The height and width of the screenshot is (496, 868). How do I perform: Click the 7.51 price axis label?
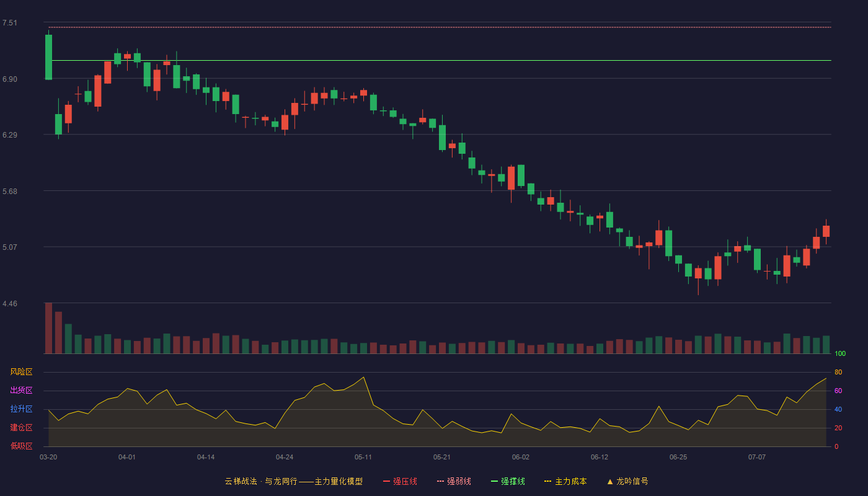(9, 23)
